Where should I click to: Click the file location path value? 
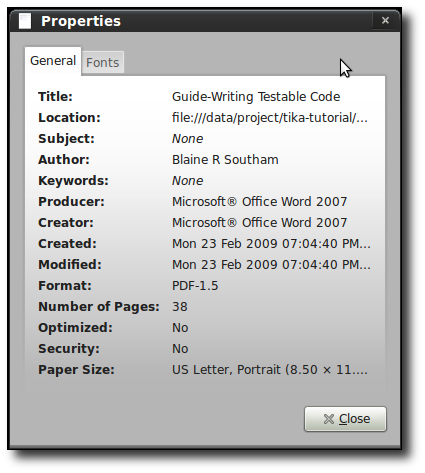click(x=270, y=118)
